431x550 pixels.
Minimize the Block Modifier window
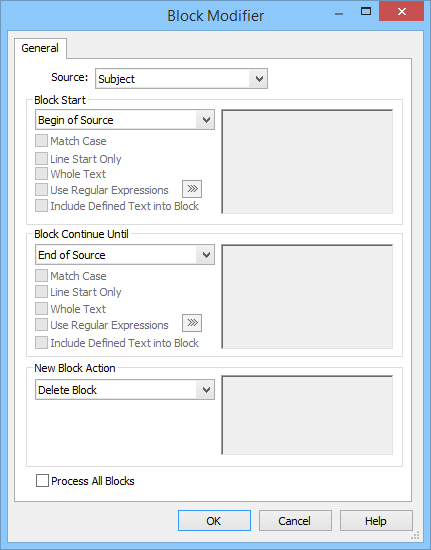point(339,14)
